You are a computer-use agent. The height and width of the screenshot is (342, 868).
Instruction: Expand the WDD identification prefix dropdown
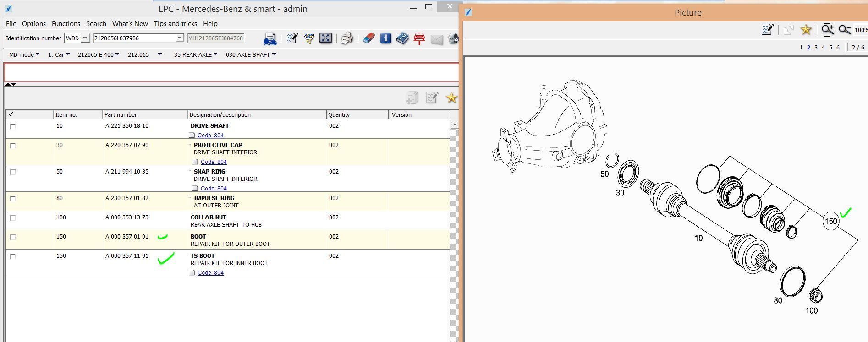point(85,38)
